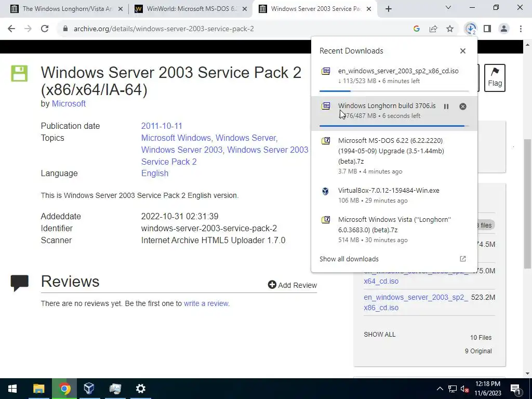Open publication date 2011-10-11 link
The image size is (532, 399).
coord(162,126)
